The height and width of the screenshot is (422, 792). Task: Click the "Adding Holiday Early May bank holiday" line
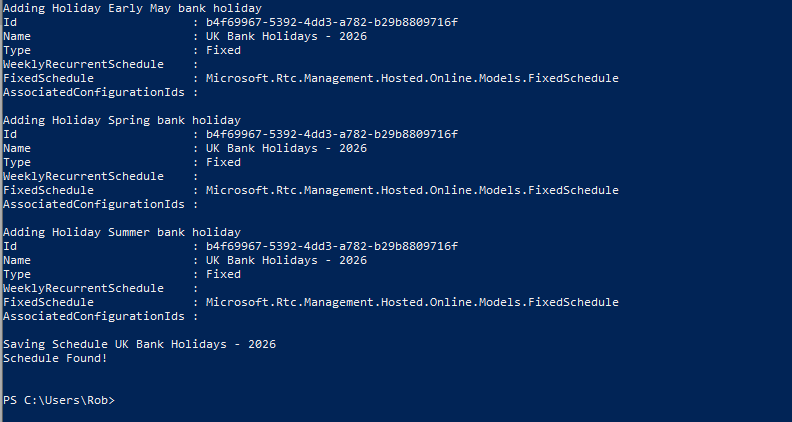(132, 8)
